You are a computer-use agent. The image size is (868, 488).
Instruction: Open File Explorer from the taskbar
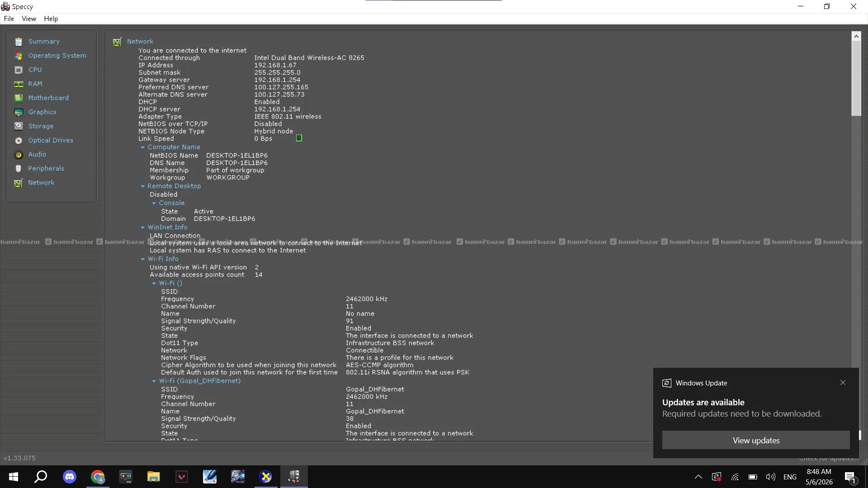coord(154,477)
